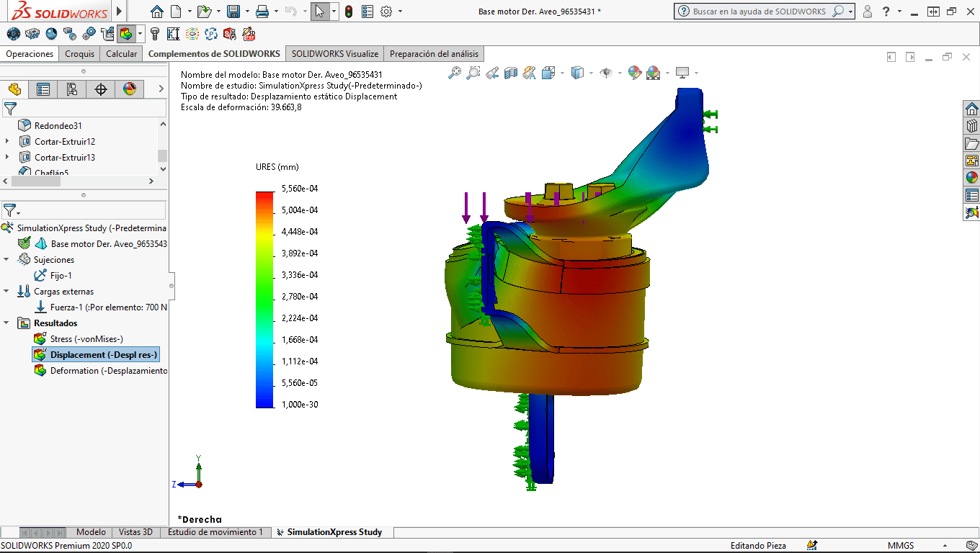Open the DisplayManager tab icon
This screenshot has height=553, width=980.
click(130, 89)
